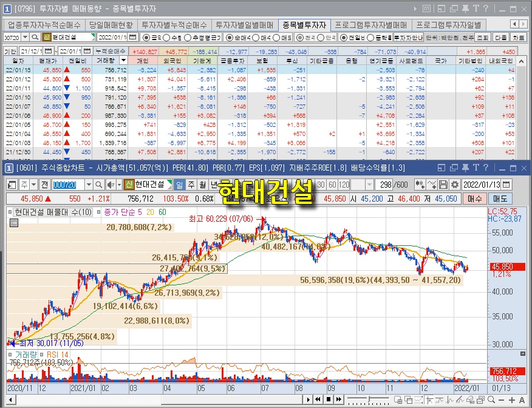This screenshot has height=408, width=532.
Task: Click the 투자자안내 button
Action: pos(409,37)
